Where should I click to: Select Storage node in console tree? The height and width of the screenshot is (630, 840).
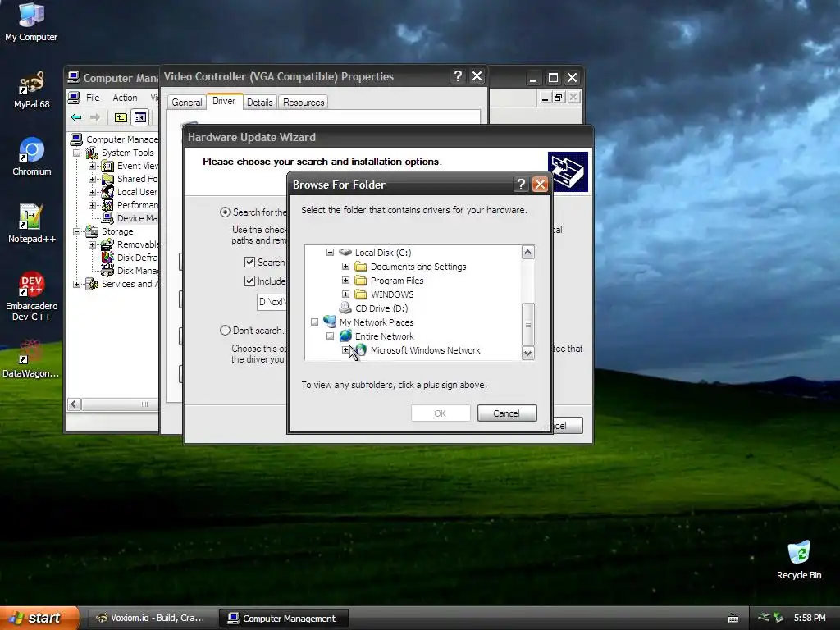[x=116, y=231]
